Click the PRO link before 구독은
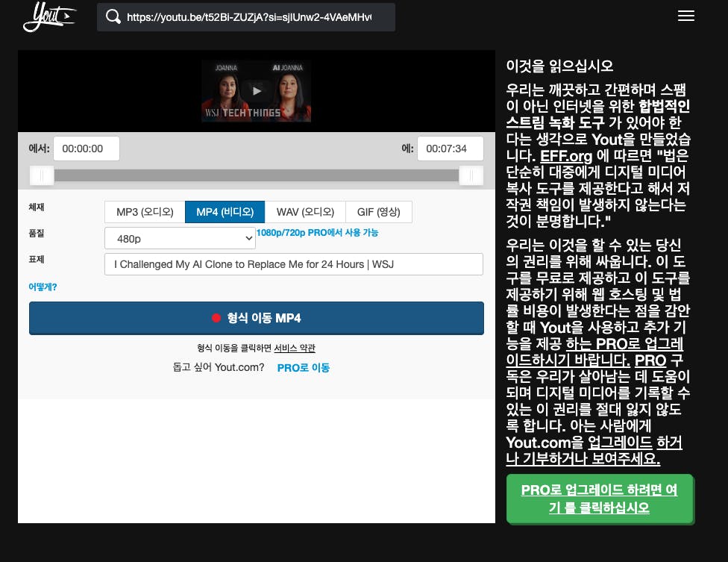The image size is (728, 562). 650,360
